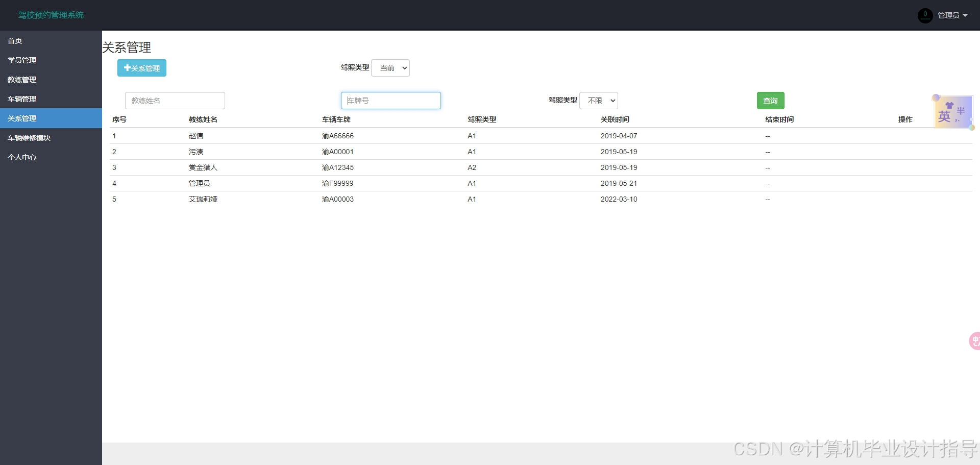Focus the 教练姓名 input field
This screenshot has width=980, height=465.
175,101
